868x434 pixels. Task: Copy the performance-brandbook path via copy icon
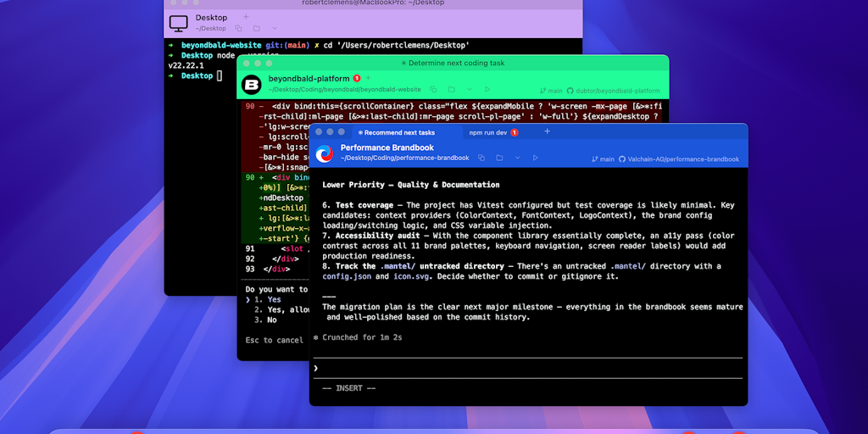point(481,158)
